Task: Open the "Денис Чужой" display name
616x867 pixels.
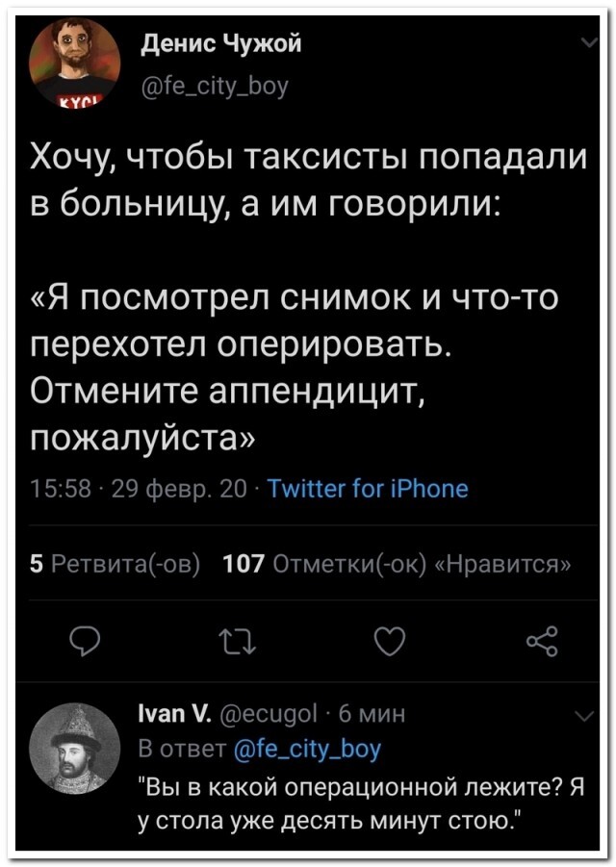Action: tap(220, 43)
